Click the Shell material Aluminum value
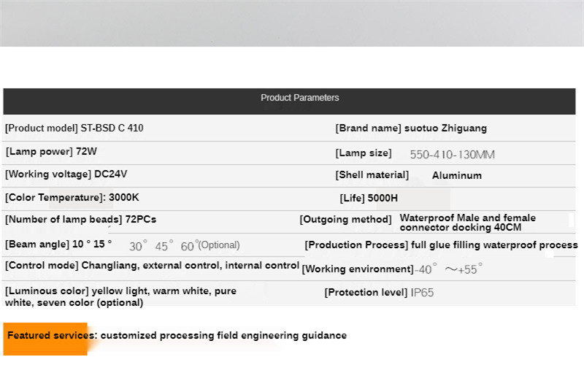This screenshot has height=392, width=584. pyautogui.click(x=457, y=175)
